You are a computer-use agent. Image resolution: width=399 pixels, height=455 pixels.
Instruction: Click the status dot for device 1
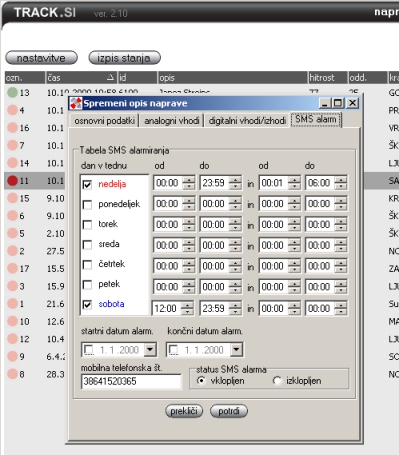tap(12, 304)
